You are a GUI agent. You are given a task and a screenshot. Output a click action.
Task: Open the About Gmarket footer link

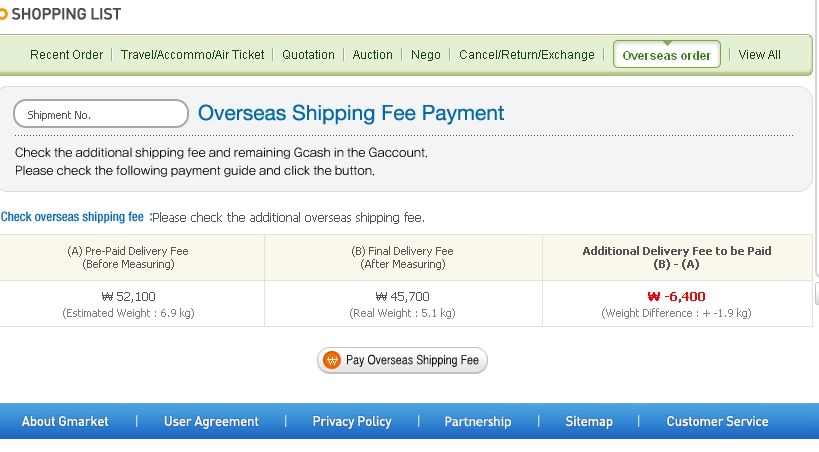pos(65,422)
